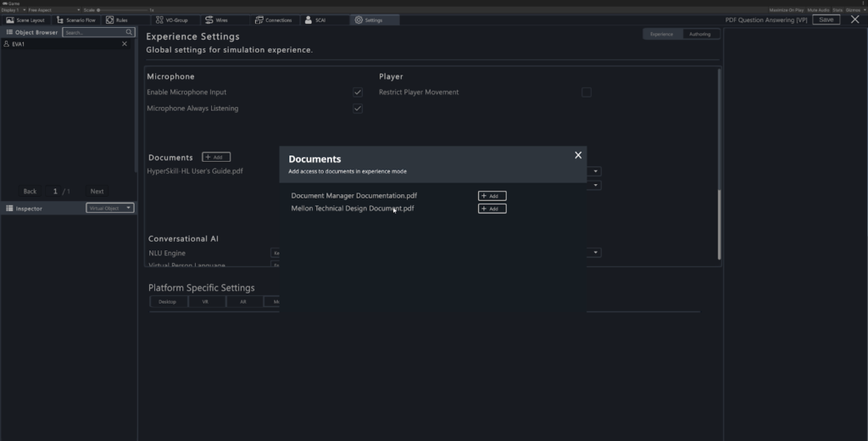Click the Settings gear icon

coord(359,20)
